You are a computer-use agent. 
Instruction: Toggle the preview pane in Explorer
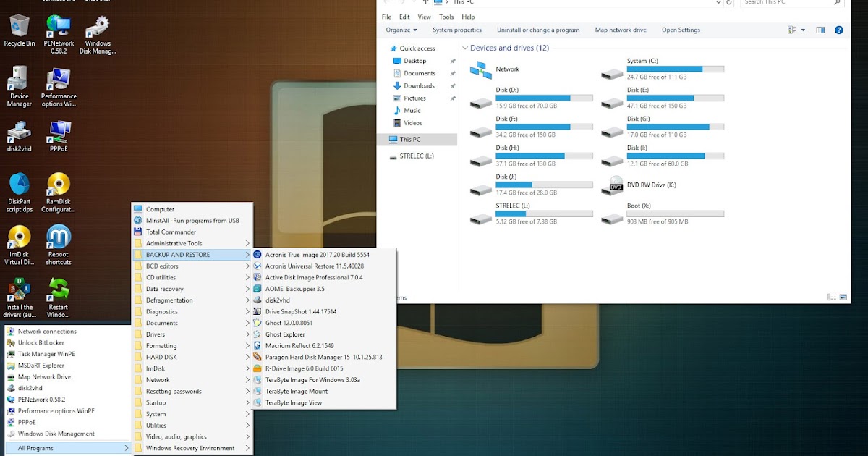[x=820, y=30]
